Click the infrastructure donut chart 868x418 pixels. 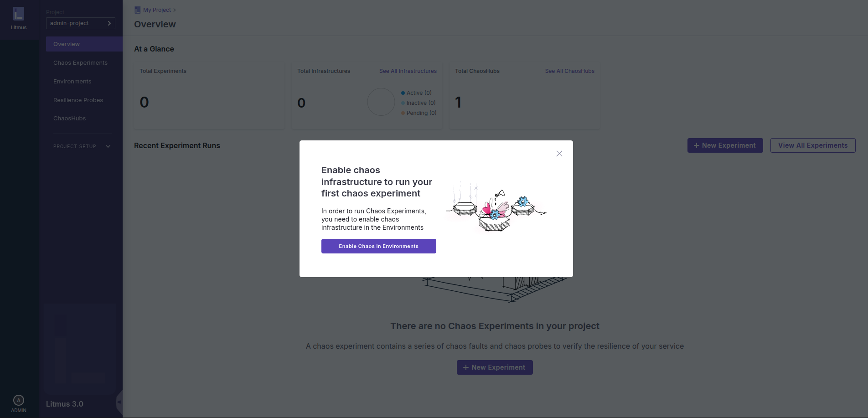coord(381,102)
